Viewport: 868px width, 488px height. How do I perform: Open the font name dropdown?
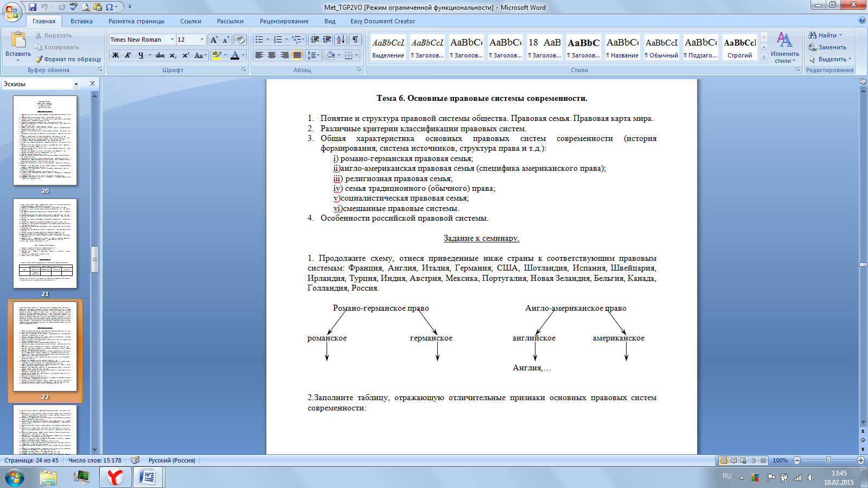tap(172, 40)
